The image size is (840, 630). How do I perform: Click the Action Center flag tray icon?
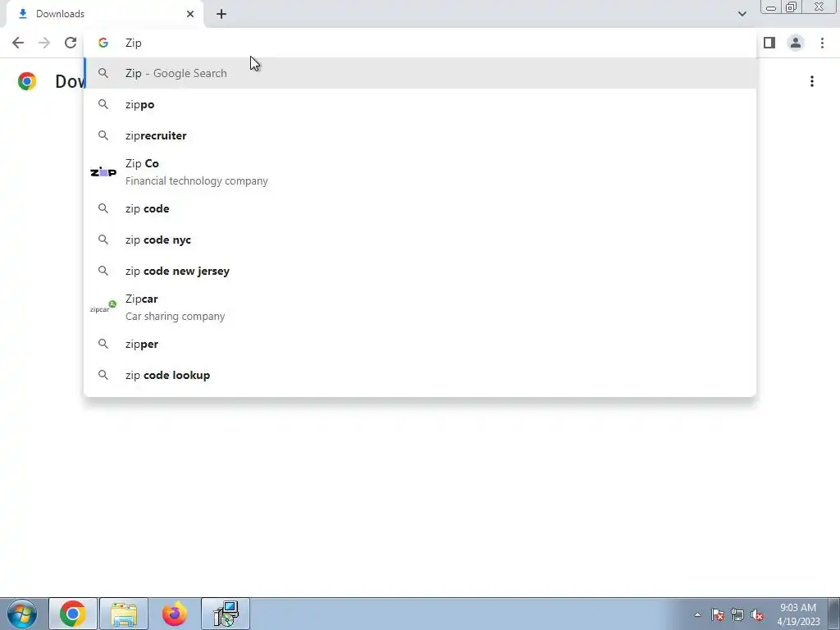click(x=718, y=614)
